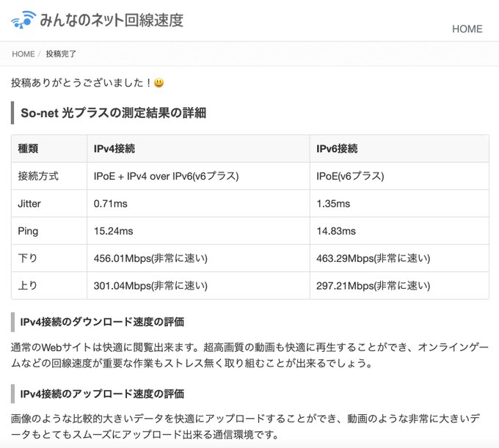Select the 463.29Mbps download value
499x448 pixels.
pyautogui.click(x=373, y=259)
